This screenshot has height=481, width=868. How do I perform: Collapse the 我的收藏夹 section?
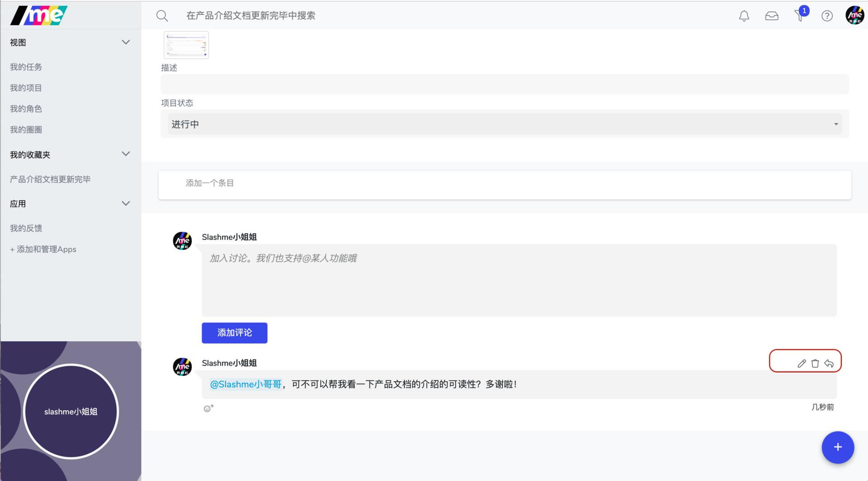[x=126, y=154]
